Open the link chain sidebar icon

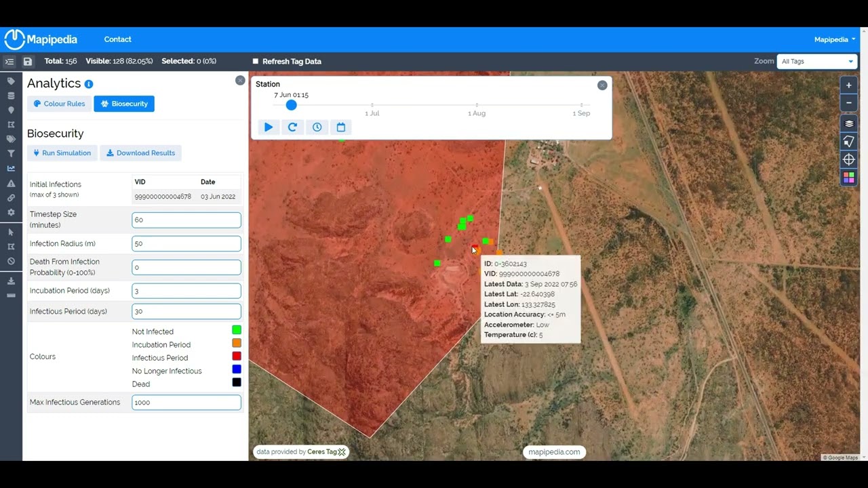11,198
